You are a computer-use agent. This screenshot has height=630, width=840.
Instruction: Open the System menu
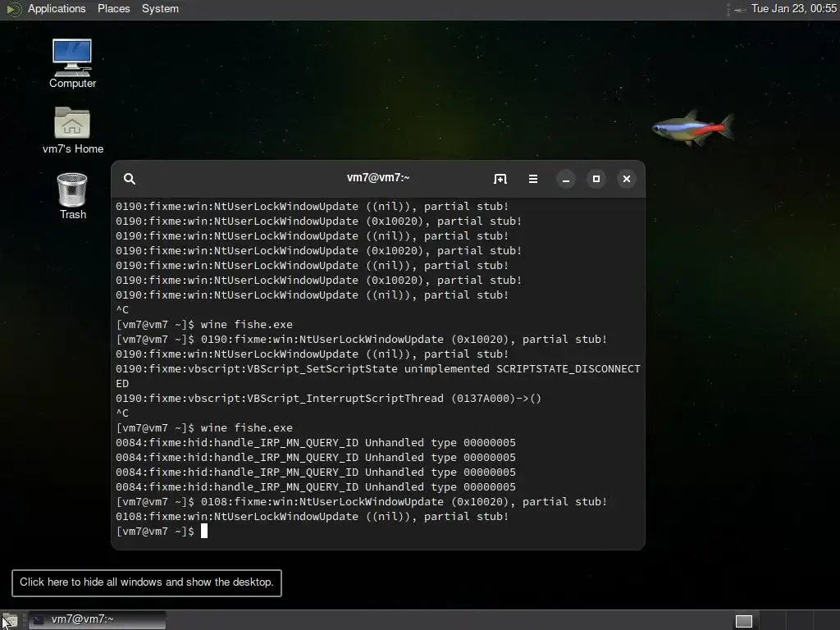tap(160, 8)
